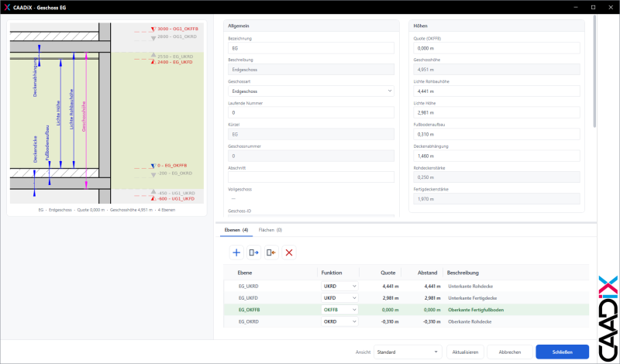Screen dimensions: 620x364
Task: Click the Quote cell 4,441 m of EG_UKRD
Action: click(x=391, y=286)
